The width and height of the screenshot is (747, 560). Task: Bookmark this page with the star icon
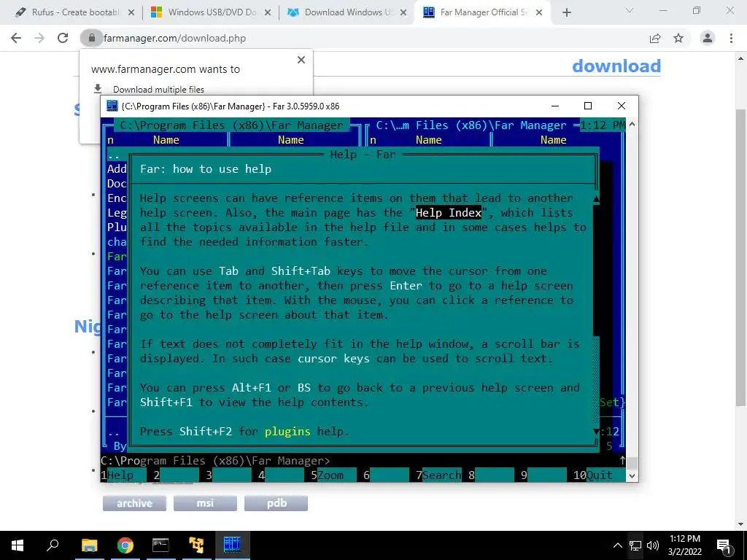click(678, 38)
